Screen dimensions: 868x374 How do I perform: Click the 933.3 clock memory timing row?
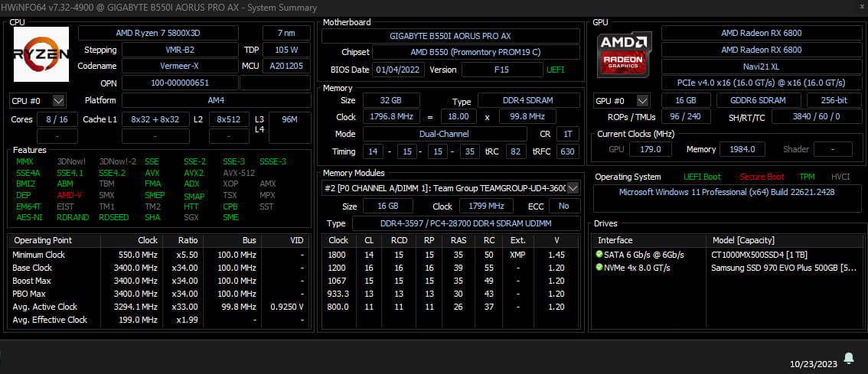451,294
